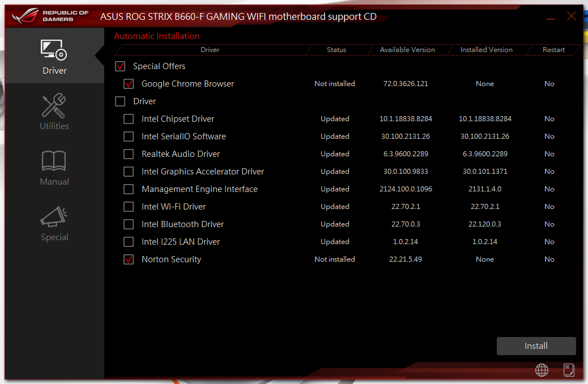Select the Intel Wi-Fi Driver row label
Viewport: 588px width, 384px height.
[x=173, y=207]
